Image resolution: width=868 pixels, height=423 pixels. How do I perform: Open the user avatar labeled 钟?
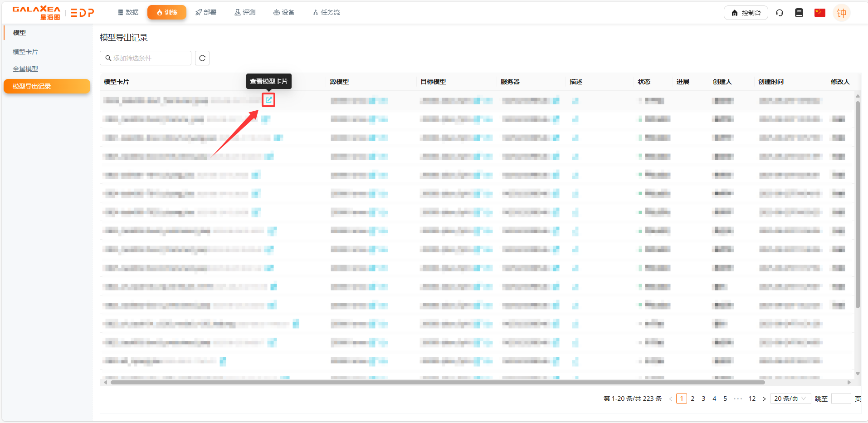tap(841, 13)
